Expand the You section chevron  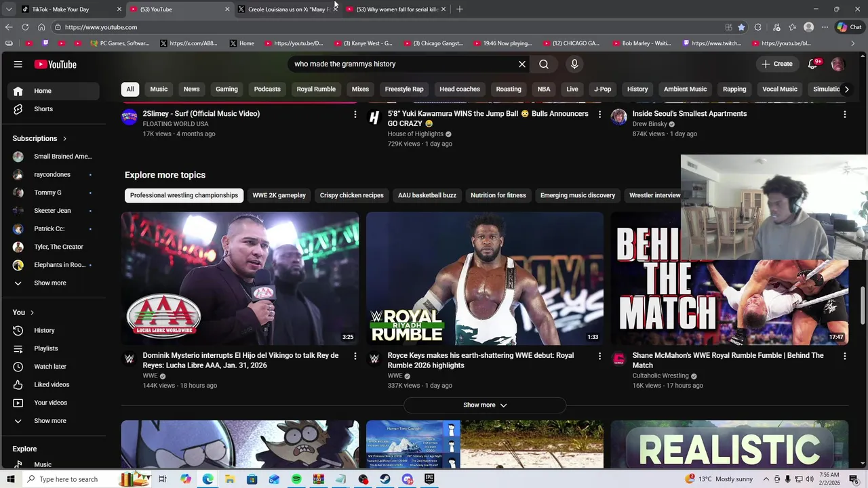(x=32, y=312)
